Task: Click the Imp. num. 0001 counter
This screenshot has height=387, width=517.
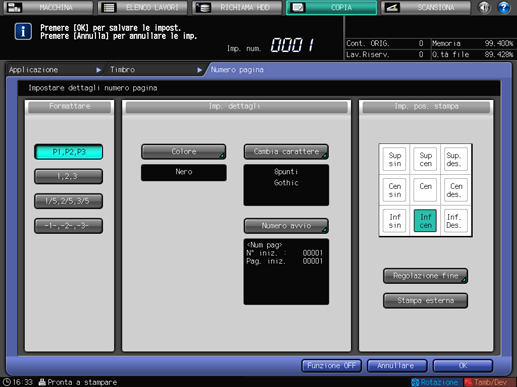Action: pyautogui.click(x=271, y=46)
